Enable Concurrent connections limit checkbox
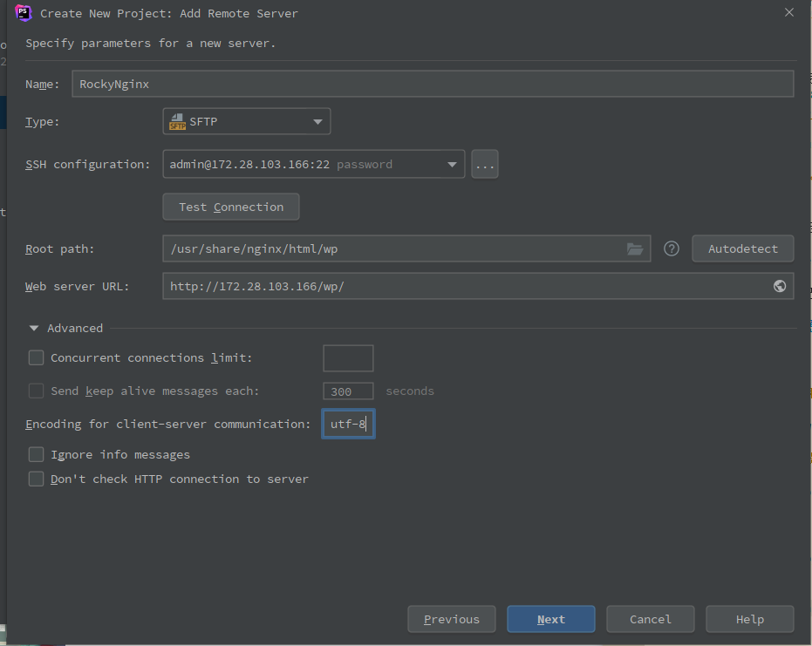The height and width of the screenshot is (646, 812). coord(37,357)
